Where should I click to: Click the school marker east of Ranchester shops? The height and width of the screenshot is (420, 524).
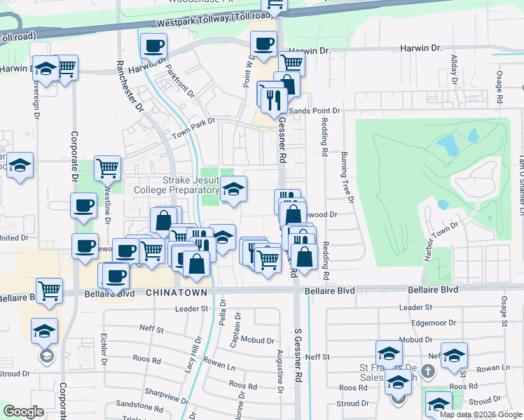[223, 238]
